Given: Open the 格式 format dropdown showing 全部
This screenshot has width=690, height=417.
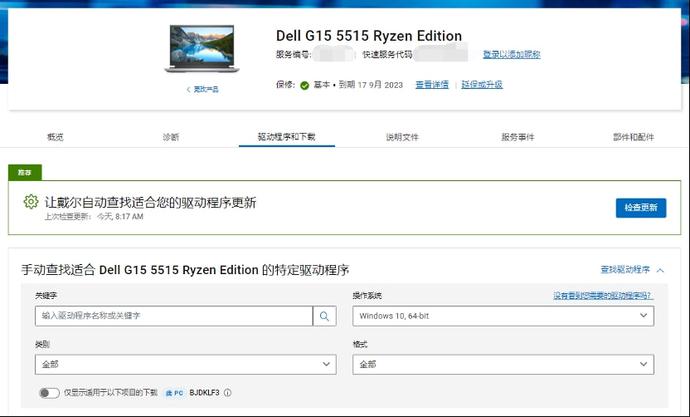Looking at the screenshot, I should coord(503,364).
